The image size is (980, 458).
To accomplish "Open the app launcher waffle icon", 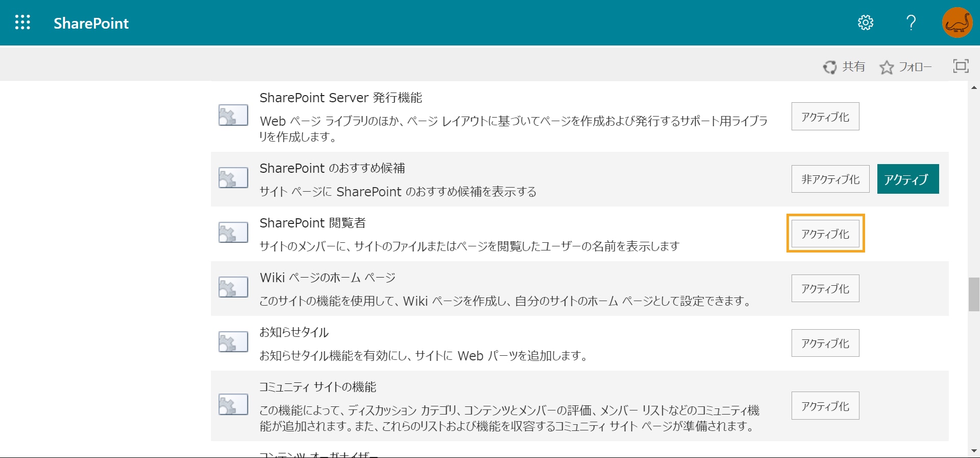I will coord(22,22).
